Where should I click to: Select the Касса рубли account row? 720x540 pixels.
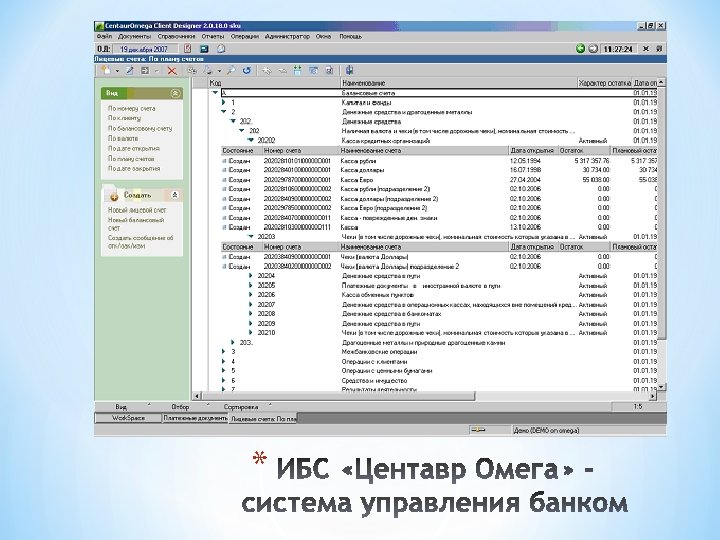click(x=439, y=161)
